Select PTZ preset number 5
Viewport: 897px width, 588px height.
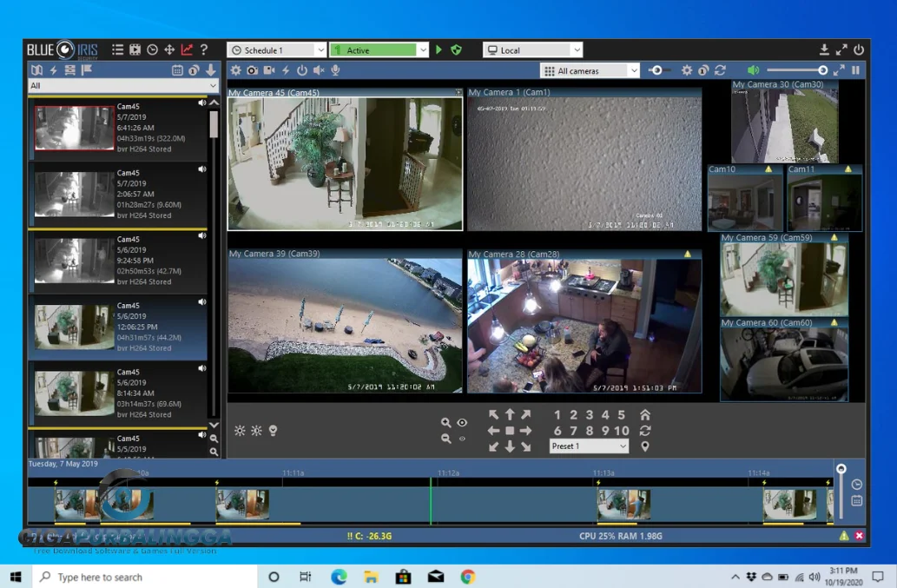point(621,415)
